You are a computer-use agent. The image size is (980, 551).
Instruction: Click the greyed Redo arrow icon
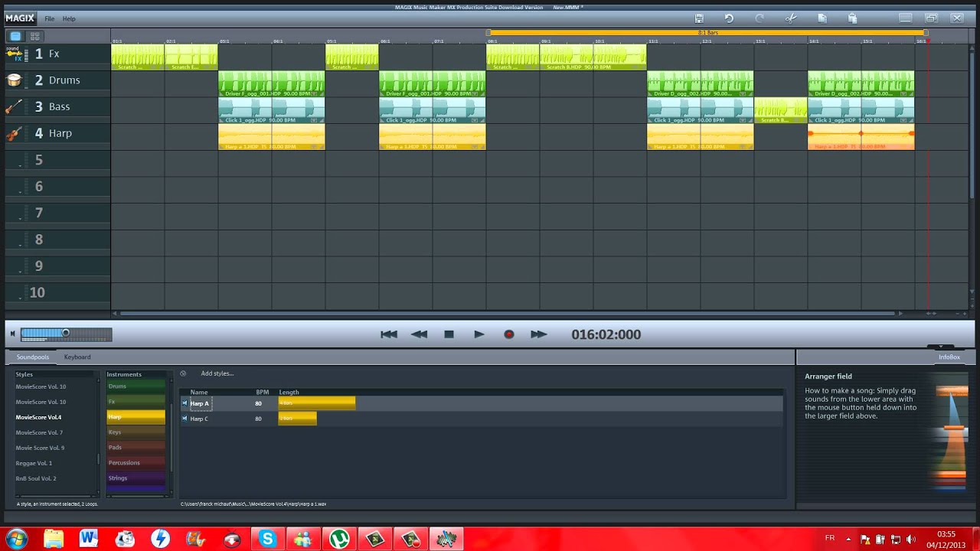759,18
